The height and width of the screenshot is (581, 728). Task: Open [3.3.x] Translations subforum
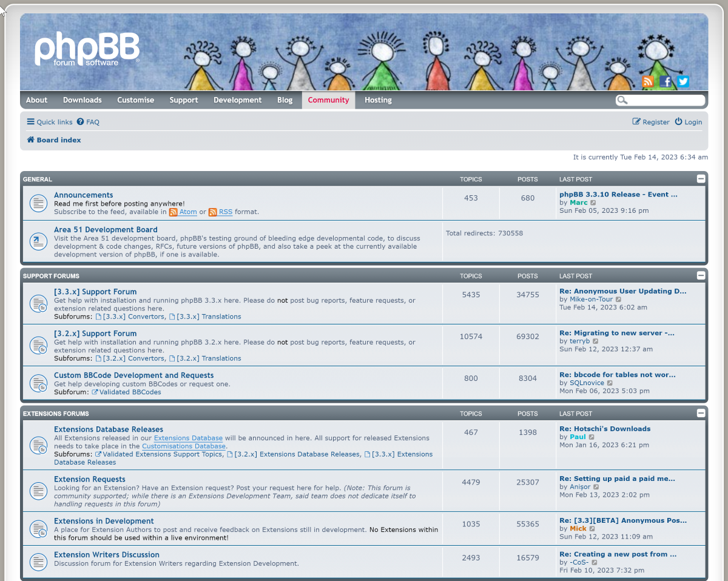point(205,317)
